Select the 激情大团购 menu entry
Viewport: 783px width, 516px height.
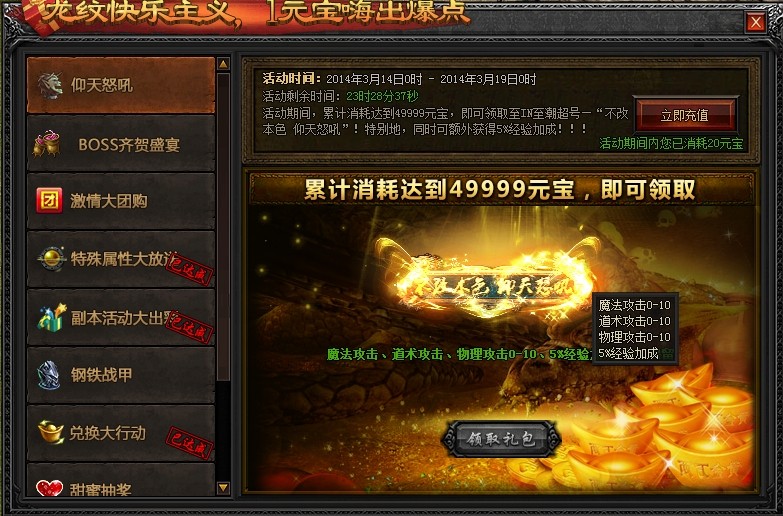(x=121, y=201)
